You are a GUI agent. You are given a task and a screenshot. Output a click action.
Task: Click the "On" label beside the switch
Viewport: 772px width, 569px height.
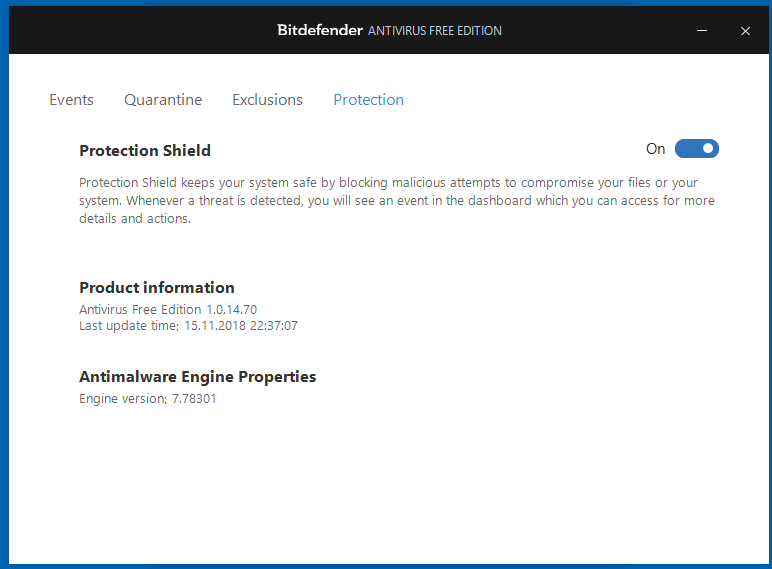pyautogui.click(x=655, y=149)
